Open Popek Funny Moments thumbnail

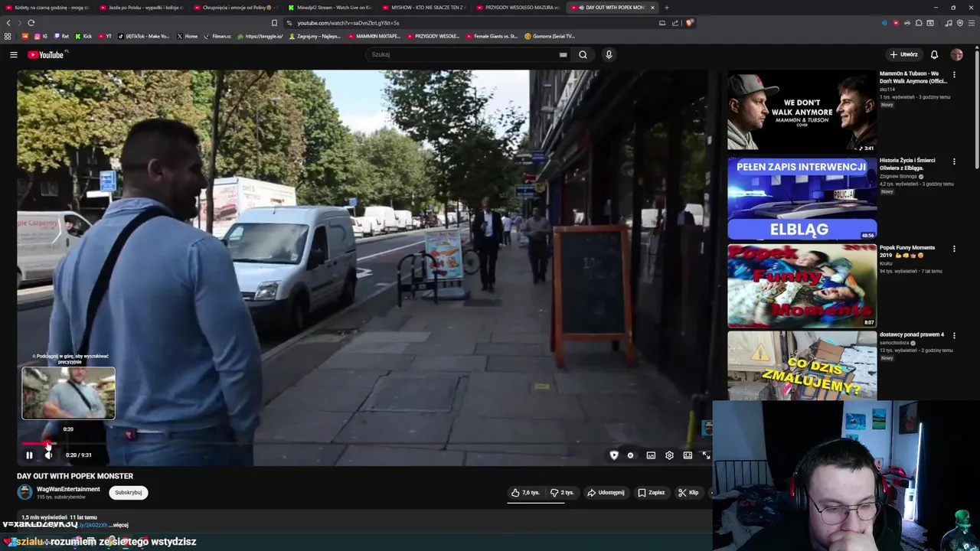pos(802,285)
